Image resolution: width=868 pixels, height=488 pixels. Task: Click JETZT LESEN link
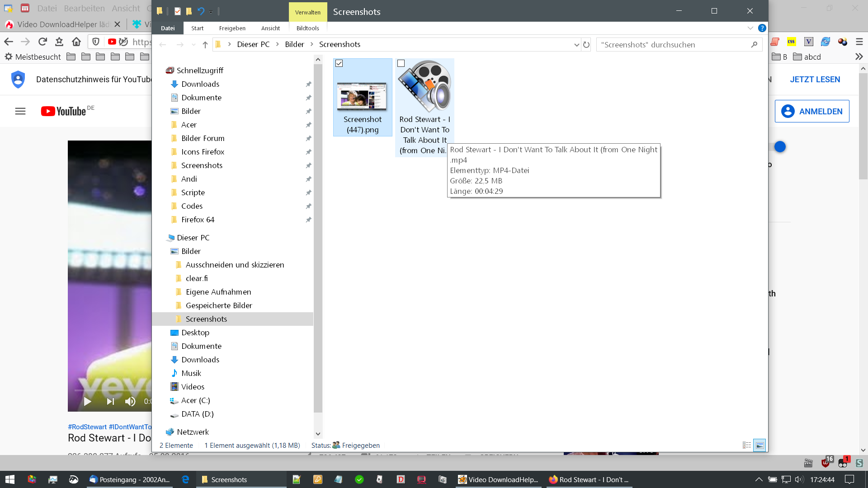pos(815,80)
